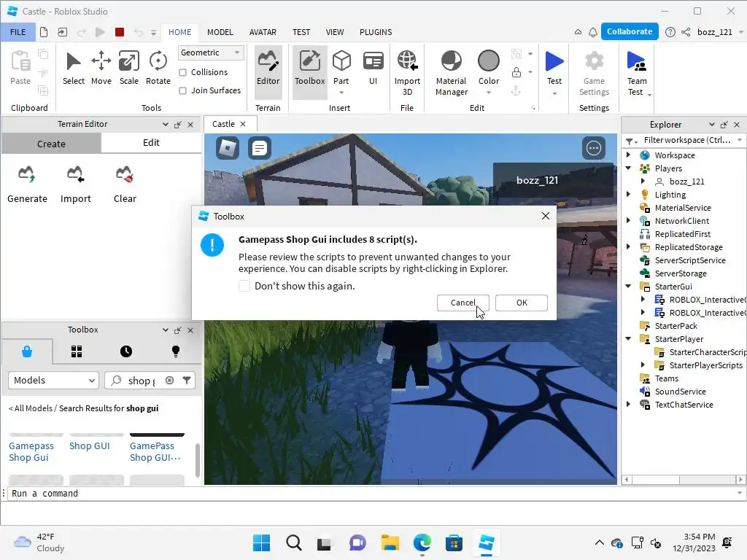
Task: Open the help question mark icon
Action: pos(670,32)
